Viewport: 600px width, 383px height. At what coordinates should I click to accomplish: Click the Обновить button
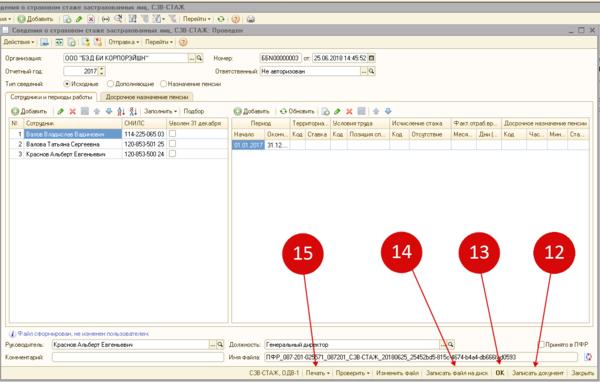297,111
